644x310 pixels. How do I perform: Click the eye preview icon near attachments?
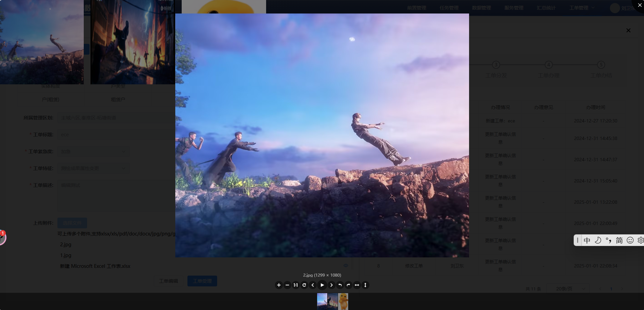(x=346, y=265)
